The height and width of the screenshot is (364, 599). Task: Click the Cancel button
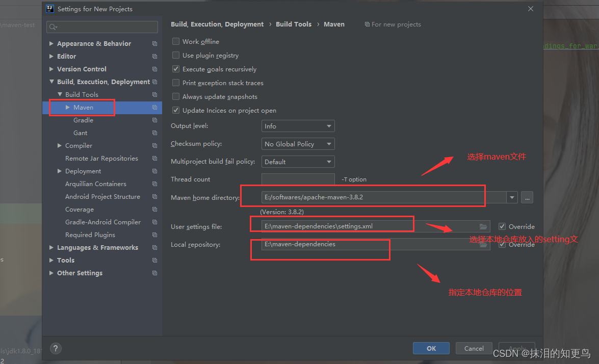[x=474, y=348]
